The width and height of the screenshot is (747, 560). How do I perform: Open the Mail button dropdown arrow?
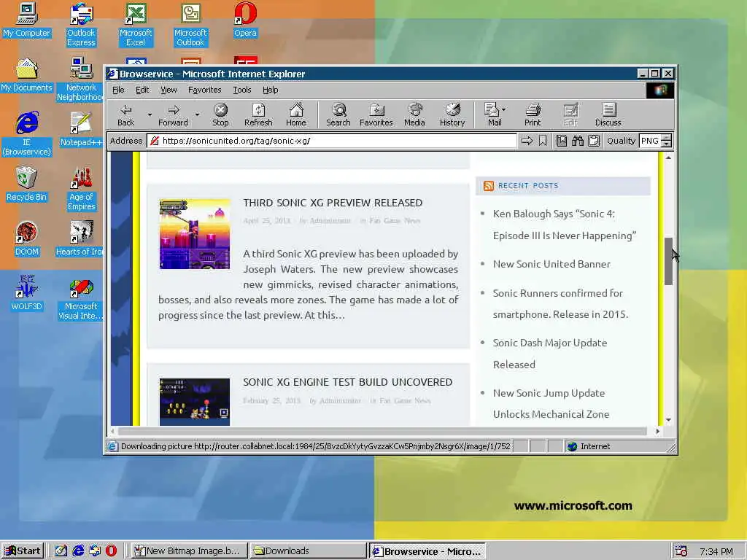click(x=504, y=109)
